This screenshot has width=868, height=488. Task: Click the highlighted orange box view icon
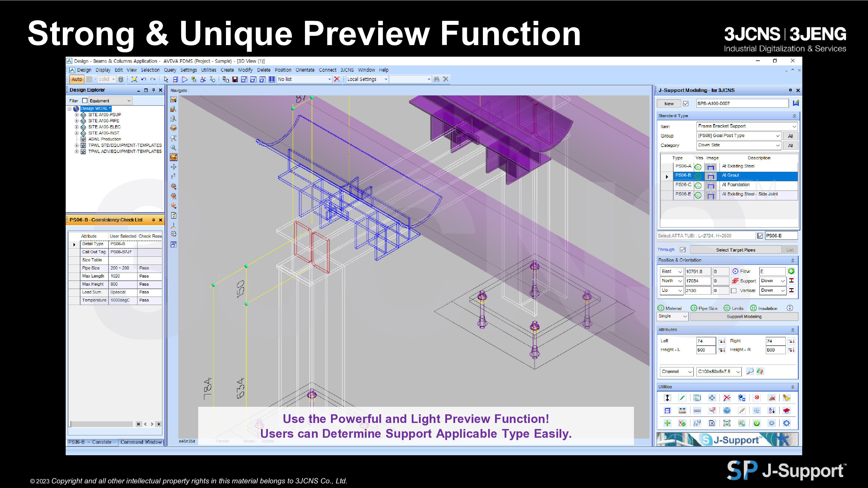pyautogui.click(x=174, y=157)
